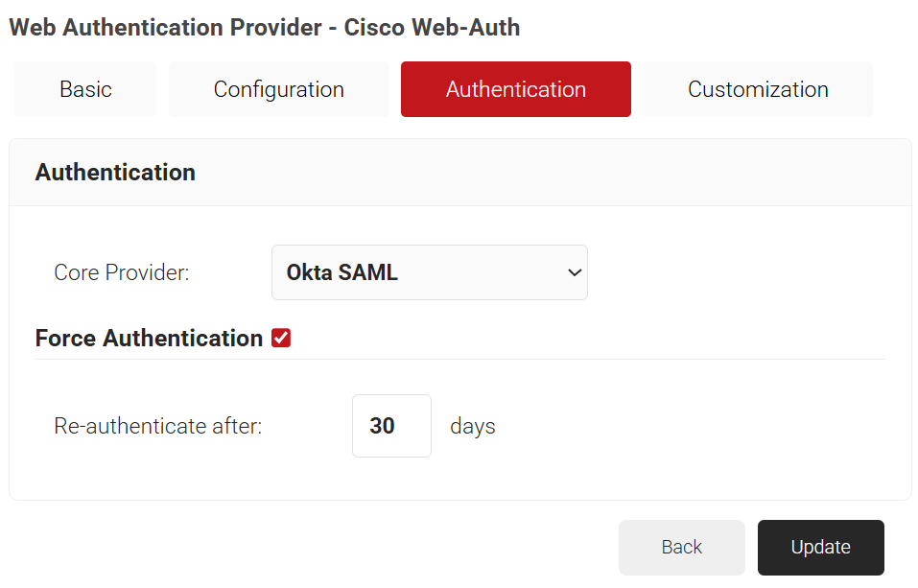
Task: Switch to the Basic tab
Action: click(x=85, y=89)
